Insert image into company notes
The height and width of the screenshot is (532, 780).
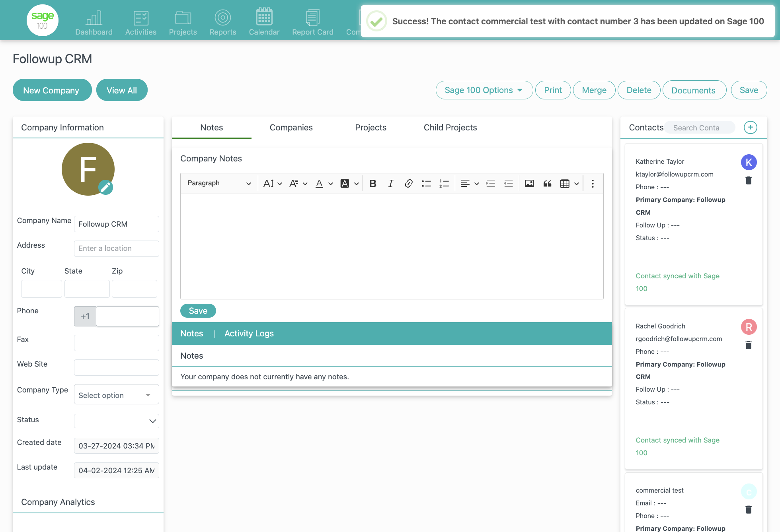pyautogui.click(x=529, y=183)
